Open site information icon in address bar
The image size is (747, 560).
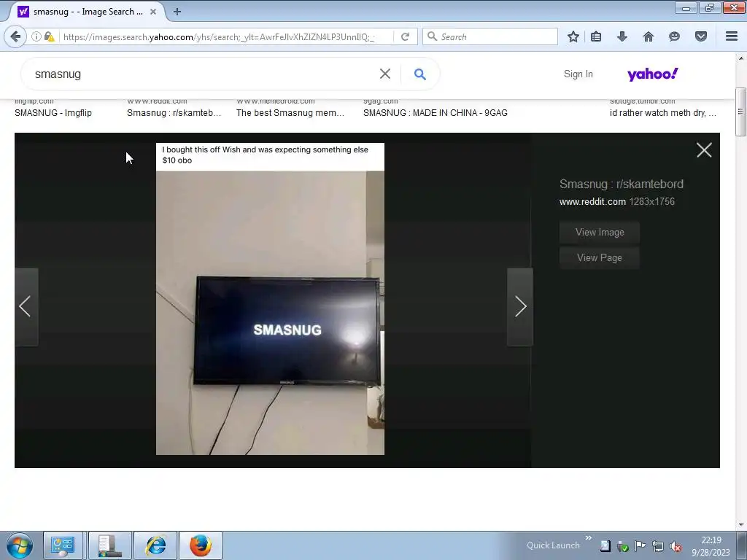tap(36, 36)
